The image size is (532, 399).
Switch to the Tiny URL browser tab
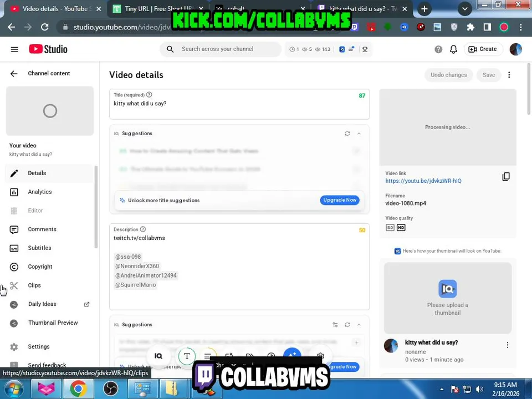click(158, 9)
